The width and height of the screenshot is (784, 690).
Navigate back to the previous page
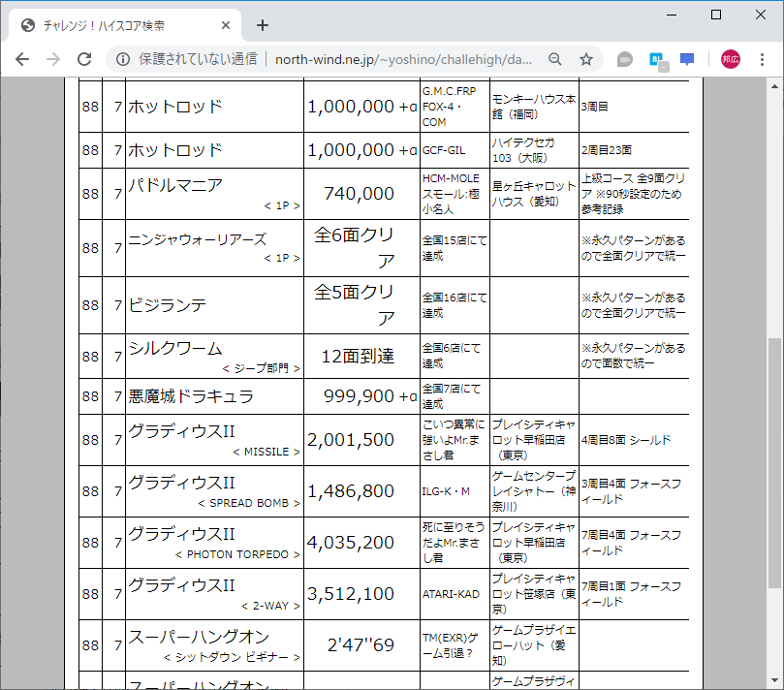22,59
